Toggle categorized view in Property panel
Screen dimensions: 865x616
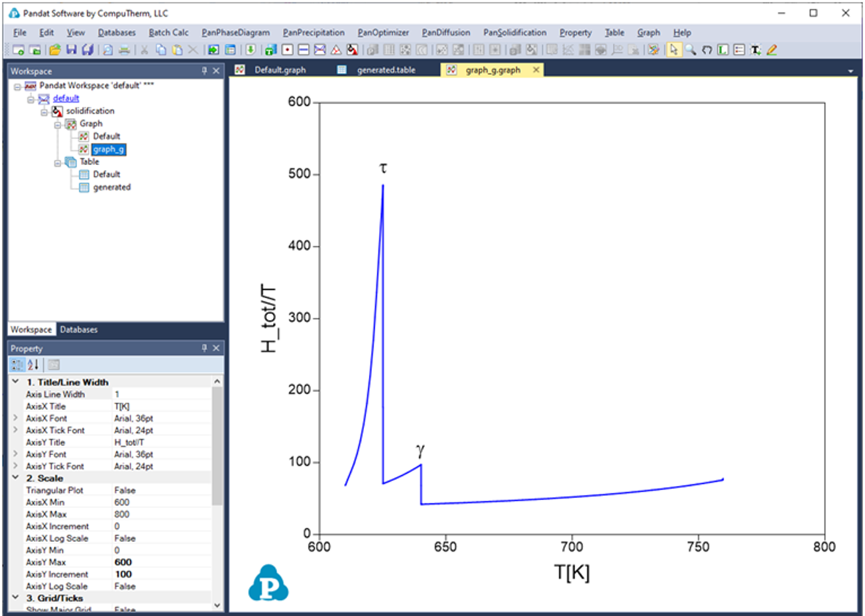point(17,365)
